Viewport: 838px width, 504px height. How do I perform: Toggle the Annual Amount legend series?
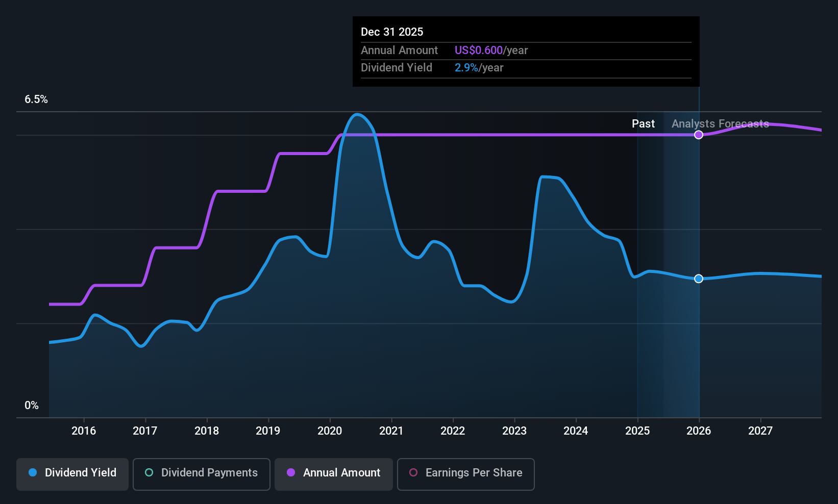(x=334, y=474)
